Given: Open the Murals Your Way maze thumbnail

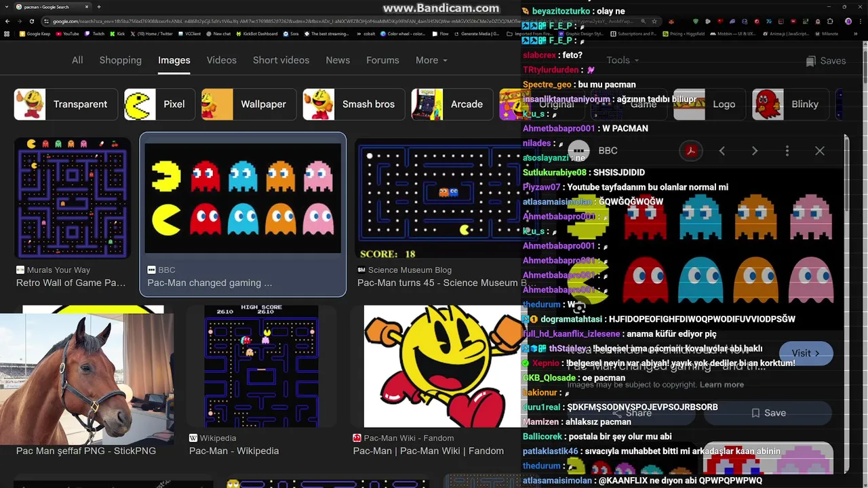Looking at the screenshot, I should pyautogui.click(x=73, y=198).
